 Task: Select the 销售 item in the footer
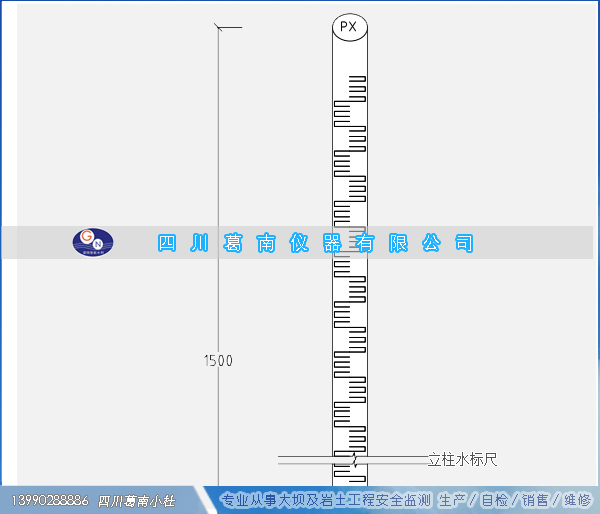[535, 500]
